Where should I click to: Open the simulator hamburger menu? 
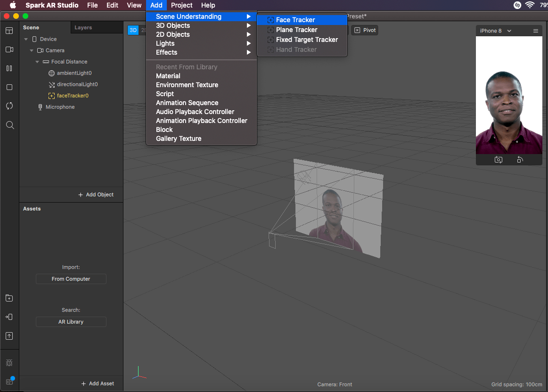pos(535,31)
